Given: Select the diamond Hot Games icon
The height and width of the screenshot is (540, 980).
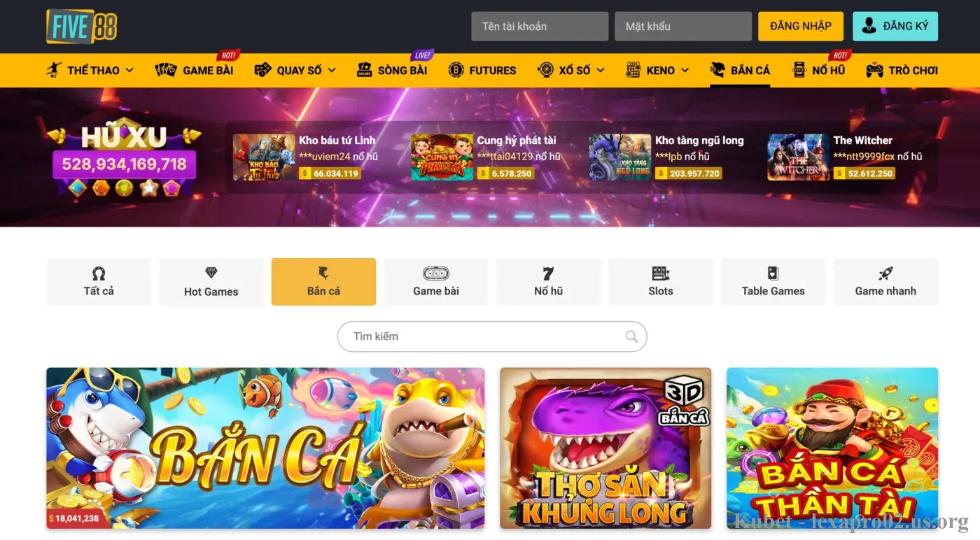Looking at the screenshot, I should click(x=211, y=273).
